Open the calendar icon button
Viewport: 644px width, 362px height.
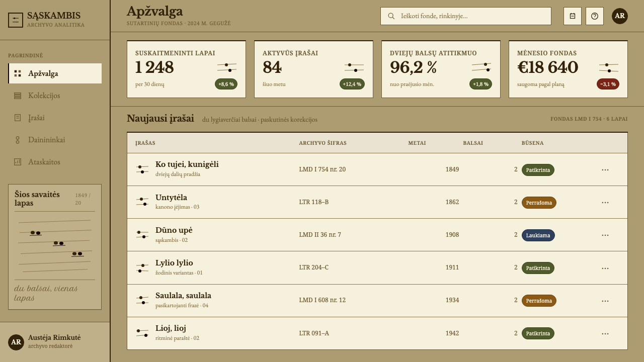point(573,16)
